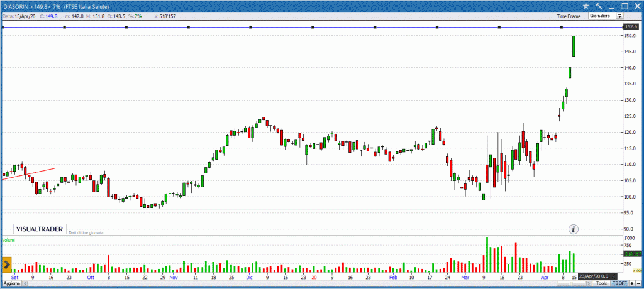
Task: Click the x1000 volume multiplier label
Action: click(638, 271)
